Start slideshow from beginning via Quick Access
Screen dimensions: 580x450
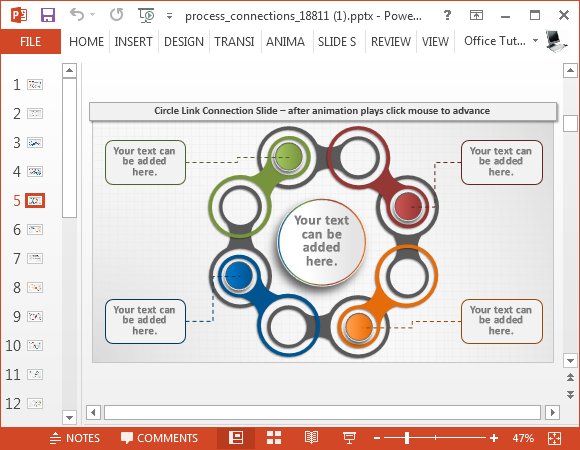pos(146,15)
